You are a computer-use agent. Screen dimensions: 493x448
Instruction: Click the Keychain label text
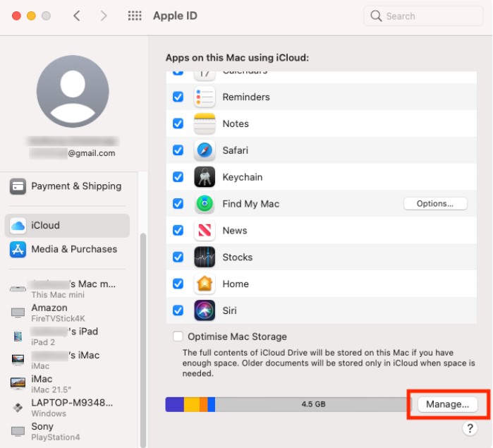(243, 177)
